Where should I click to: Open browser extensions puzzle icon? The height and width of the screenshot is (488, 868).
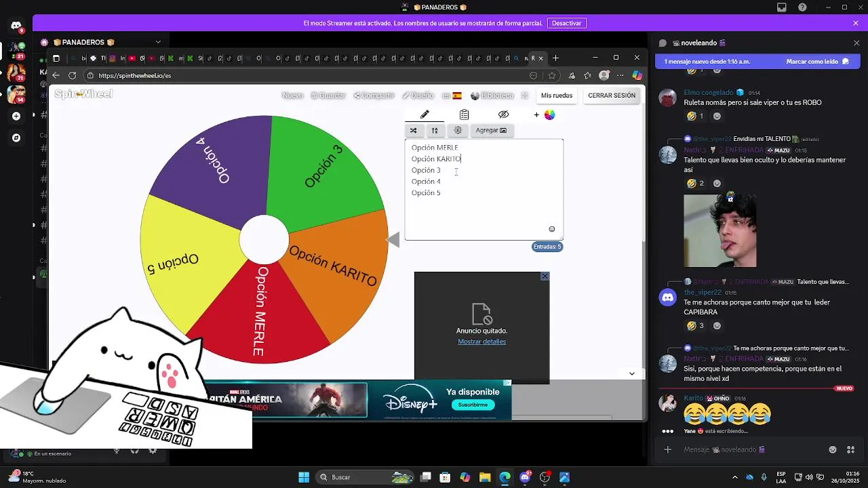pyautogui.click(x=572, y=75)
